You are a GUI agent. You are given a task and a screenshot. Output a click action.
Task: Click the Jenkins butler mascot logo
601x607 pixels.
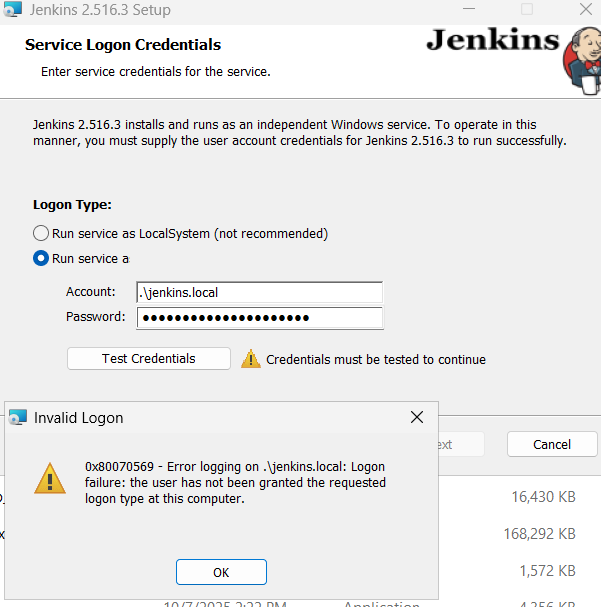point(582,58)
